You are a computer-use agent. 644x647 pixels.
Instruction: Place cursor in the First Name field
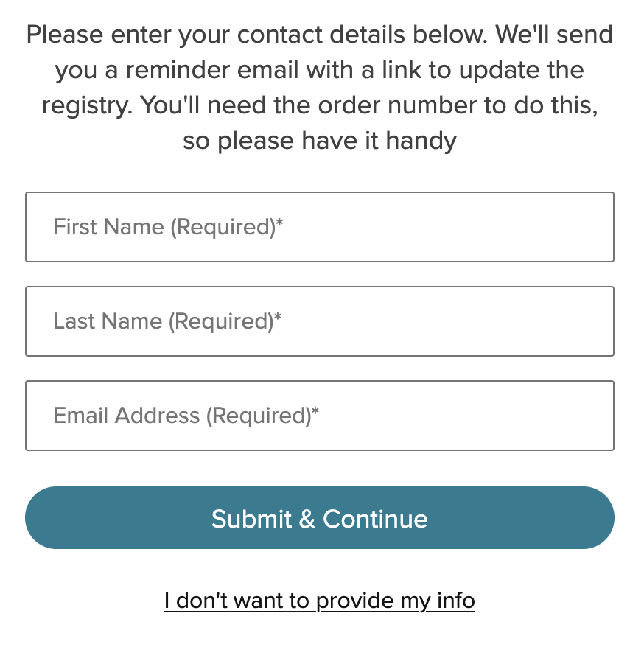coord(320,227)
